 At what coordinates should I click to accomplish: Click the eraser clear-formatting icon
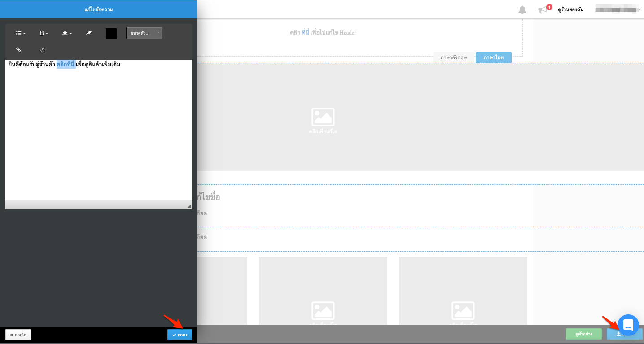(89, 33)
